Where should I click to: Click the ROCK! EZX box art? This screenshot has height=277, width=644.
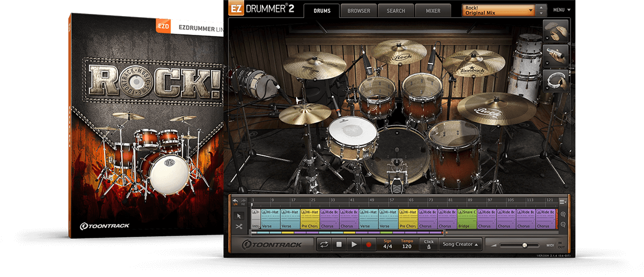coord(145,127)
